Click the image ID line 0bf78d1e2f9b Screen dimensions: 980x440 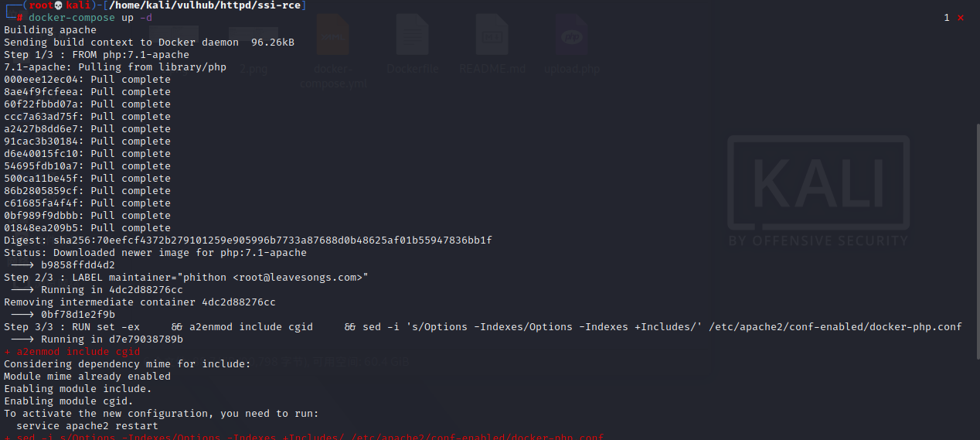point(63,315)
